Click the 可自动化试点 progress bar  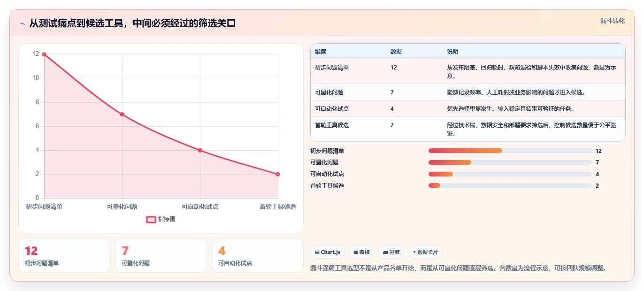pyautogui.click(x=510, y=174)
